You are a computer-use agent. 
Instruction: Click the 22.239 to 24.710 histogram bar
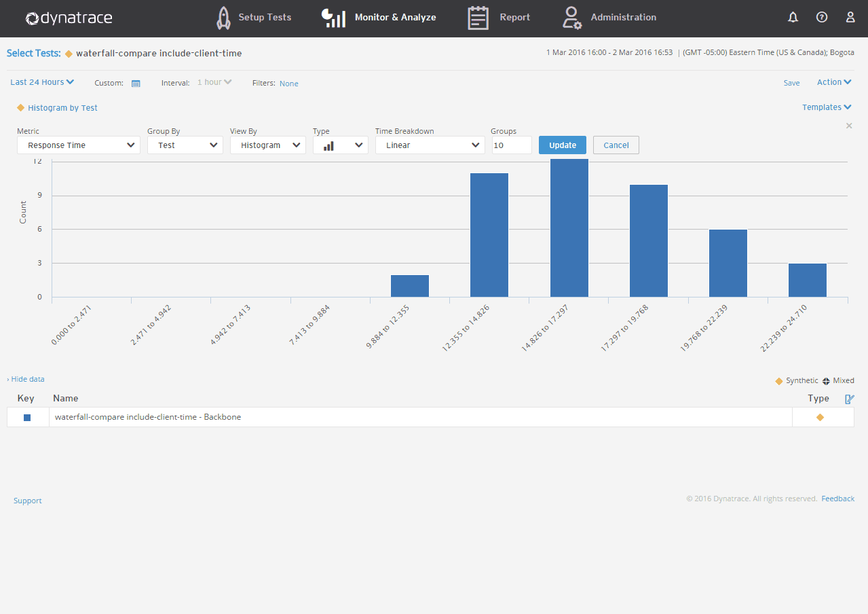click(x=808, y=280)
